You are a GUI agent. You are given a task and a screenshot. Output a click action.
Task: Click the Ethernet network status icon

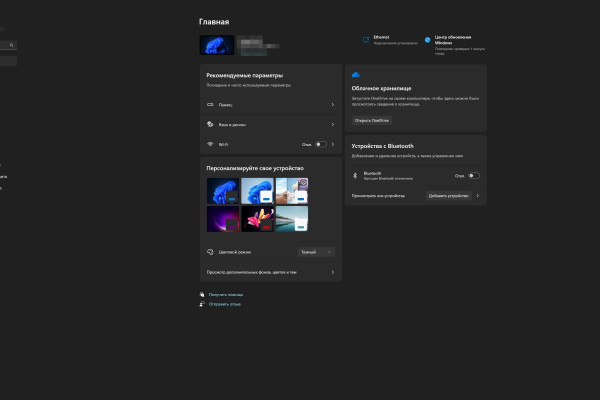pos(366,40)
